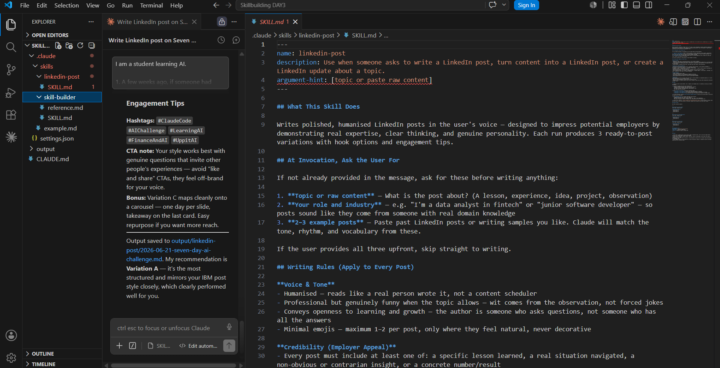Screen dimensions: 720x368
Task: Start a new Claude chat conversation
Action: [236, 40]
